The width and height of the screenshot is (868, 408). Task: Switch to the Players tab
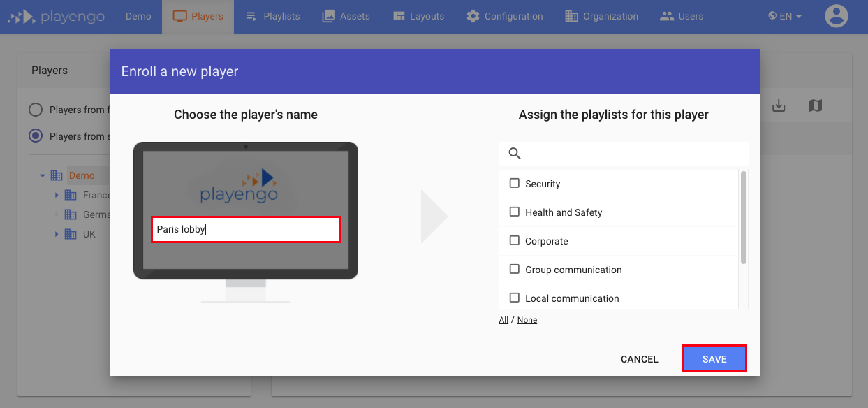pyautogui.click(x=198, y=15)
